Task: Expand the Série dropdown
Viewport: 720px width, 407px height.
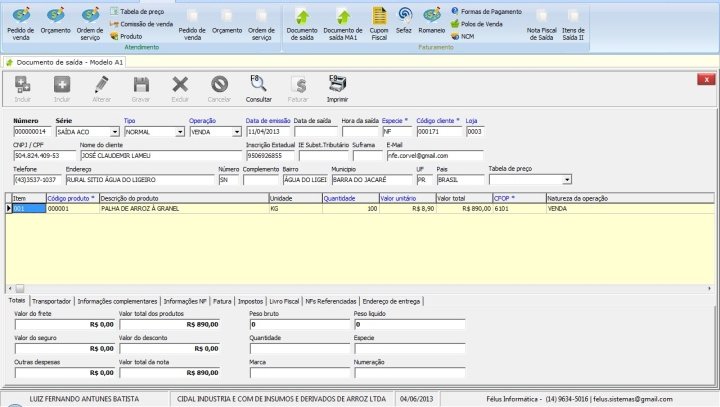Action: [115, 132]
